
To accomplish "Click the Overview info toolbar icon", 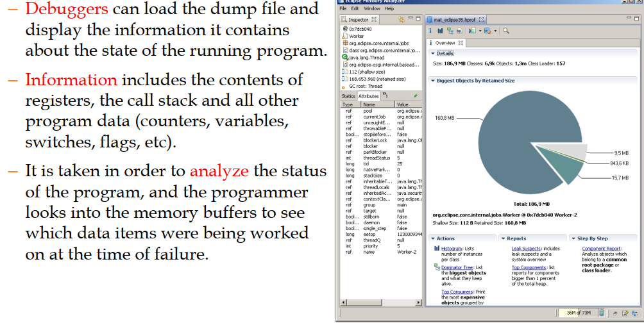I will (430, 31).
